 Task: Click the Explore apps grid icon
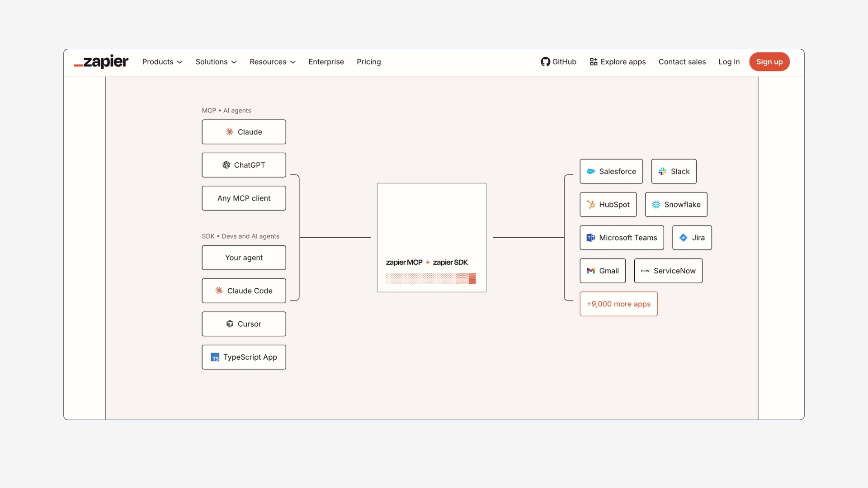(x=594, y=62)
